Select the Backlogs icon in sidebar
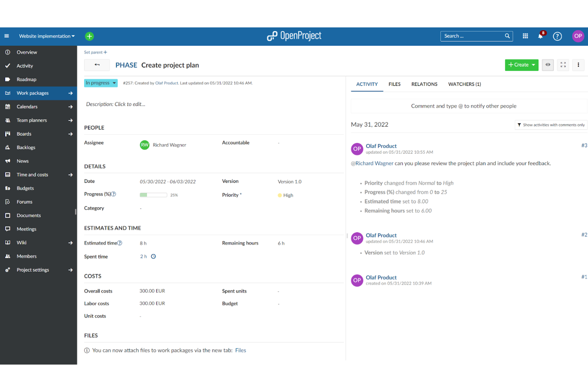Screen dimensions: 588x392 pyautogui.click(x=8, y=147)
